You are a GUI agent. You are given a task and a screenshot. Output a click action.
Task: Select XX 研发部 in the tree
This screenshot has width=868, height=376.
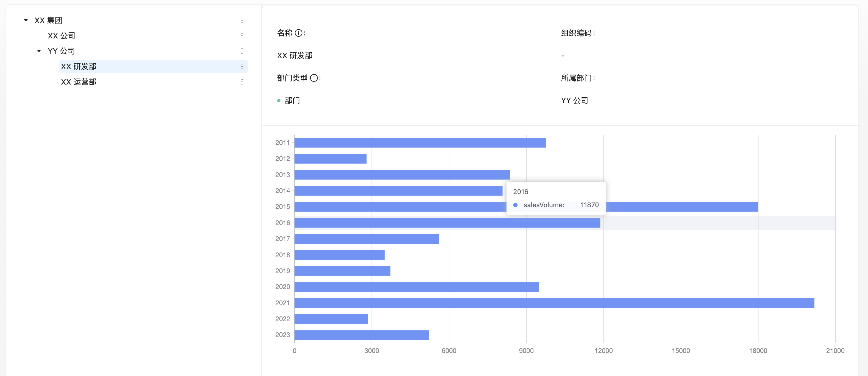tap(79, 66)
